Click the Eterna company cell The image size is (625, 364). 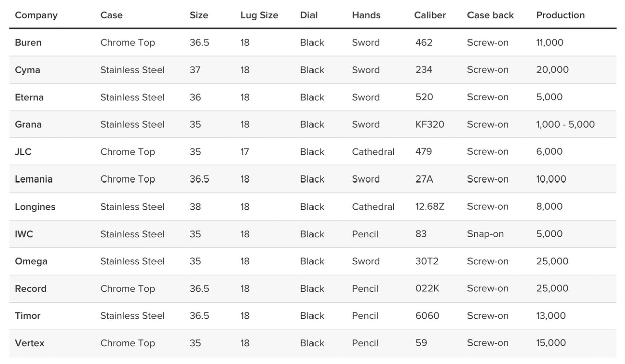[29, 97]
